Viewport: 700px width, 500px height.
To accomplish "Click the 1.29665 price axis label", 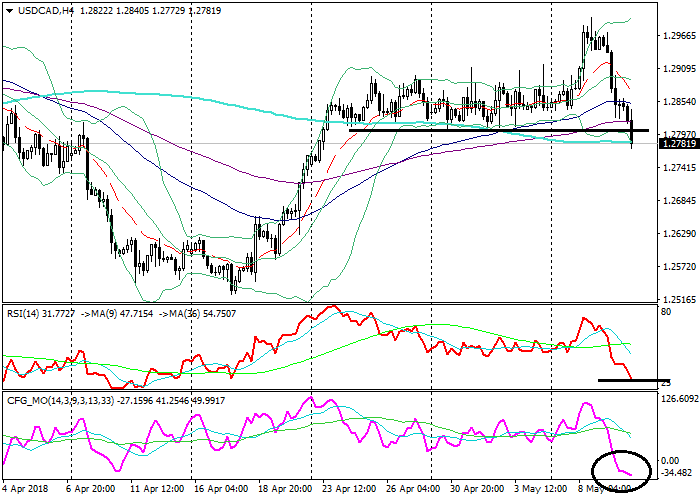I will pos(679,36).
